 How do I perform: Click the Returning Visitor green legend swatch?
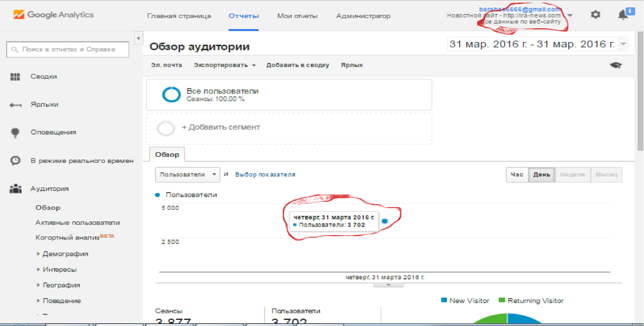pos(502,300)
